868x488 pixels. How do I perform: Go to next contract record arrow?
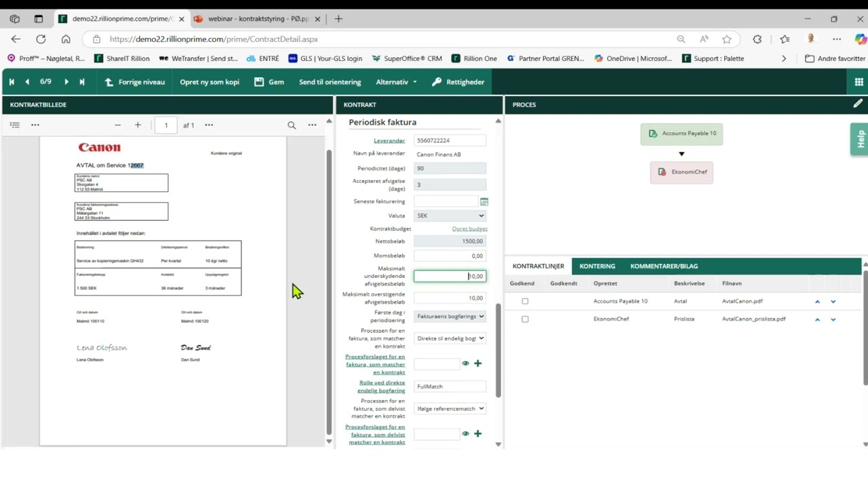pos(66,82)
